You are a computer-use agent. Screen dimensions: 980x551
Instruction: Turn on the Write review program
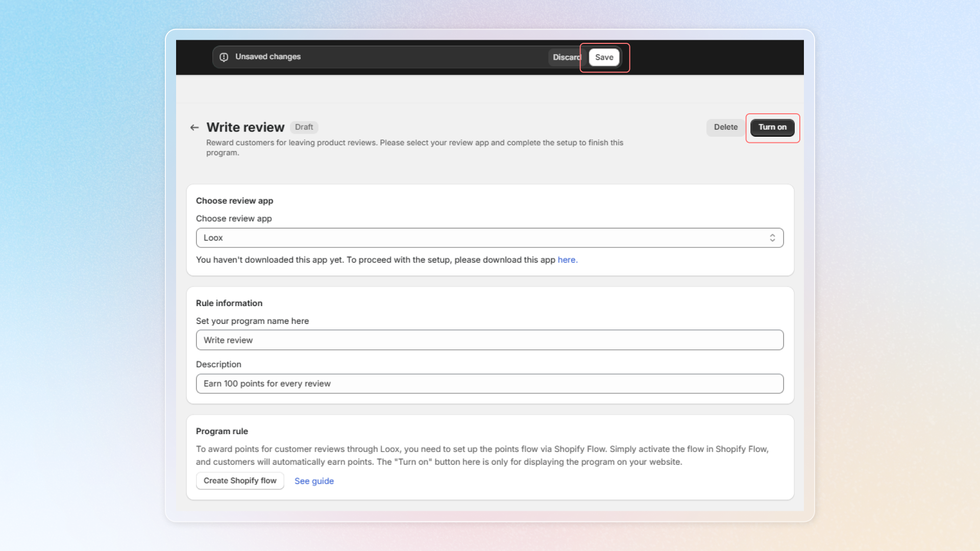click(772, 127)
